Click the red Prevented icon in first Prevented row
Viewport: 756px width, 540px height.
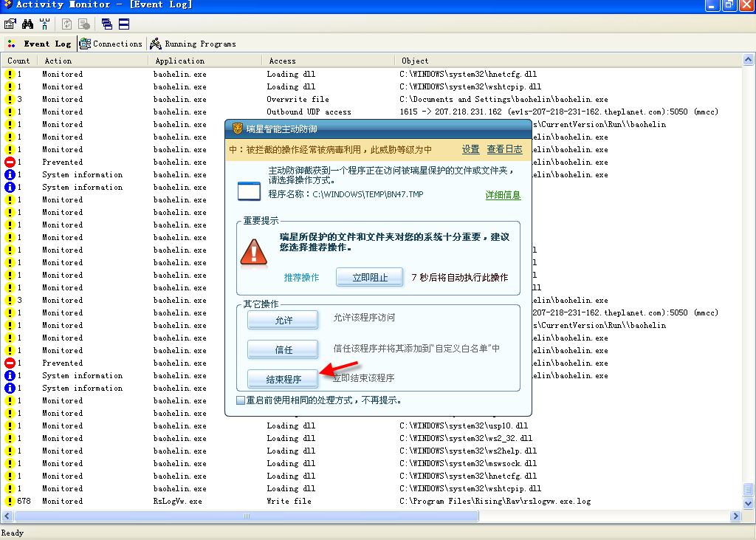(x=10, y=162)
